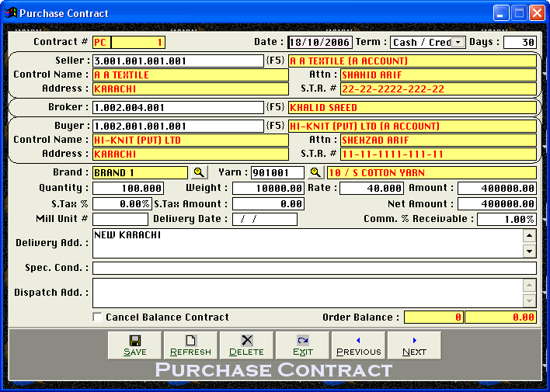Click the Date field 18/10/2006
The height and width of the screenshot is (392, 550).
coord(320,43)
